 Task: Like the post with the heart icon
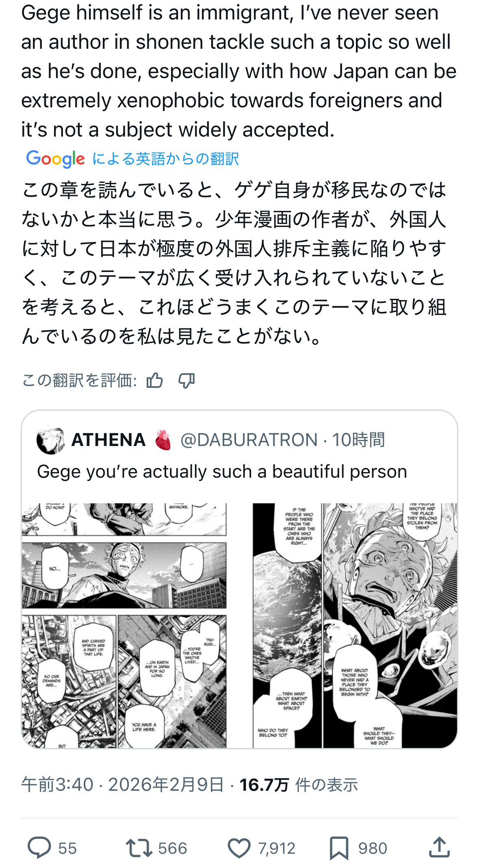pos(239,848)
